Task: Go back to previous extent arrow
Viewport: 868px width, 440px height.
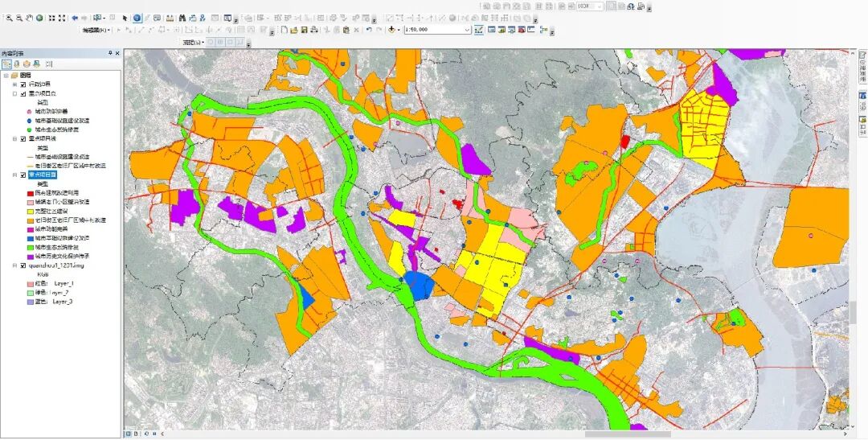Action: pyautogui.click(x=75, y=17)
